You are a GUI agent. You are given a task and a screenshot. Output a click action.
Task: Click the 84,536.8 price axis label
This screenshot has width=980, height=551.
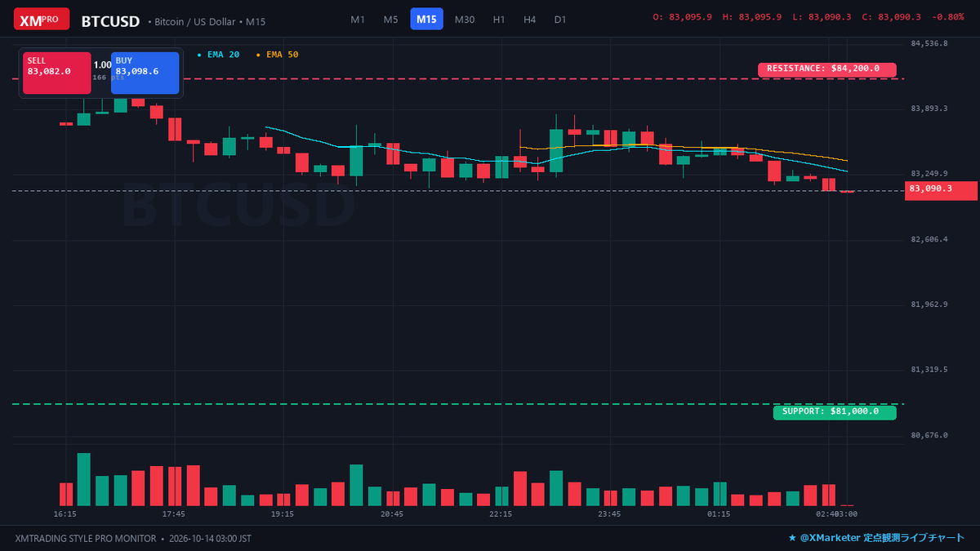[x=929, y=43]
